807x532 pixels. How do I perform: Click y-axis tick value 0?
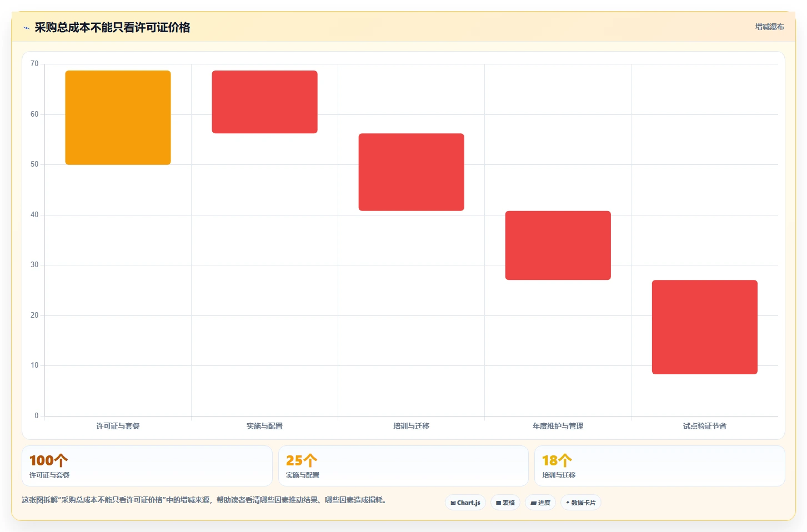pos(37,416)
